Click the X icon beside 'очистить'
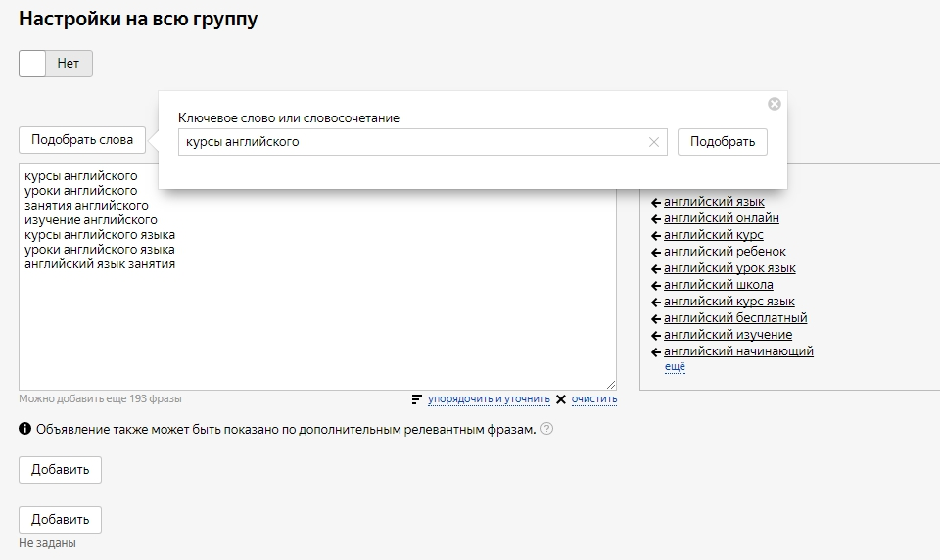 [x=561, y=399]
